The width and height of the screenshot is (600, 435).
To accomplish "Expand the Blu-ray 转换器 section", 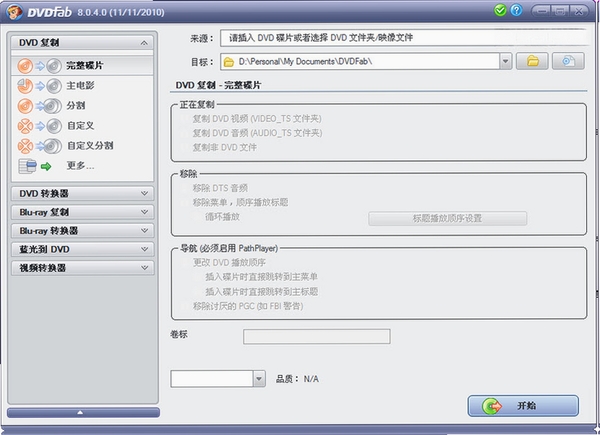I will 83,231.
